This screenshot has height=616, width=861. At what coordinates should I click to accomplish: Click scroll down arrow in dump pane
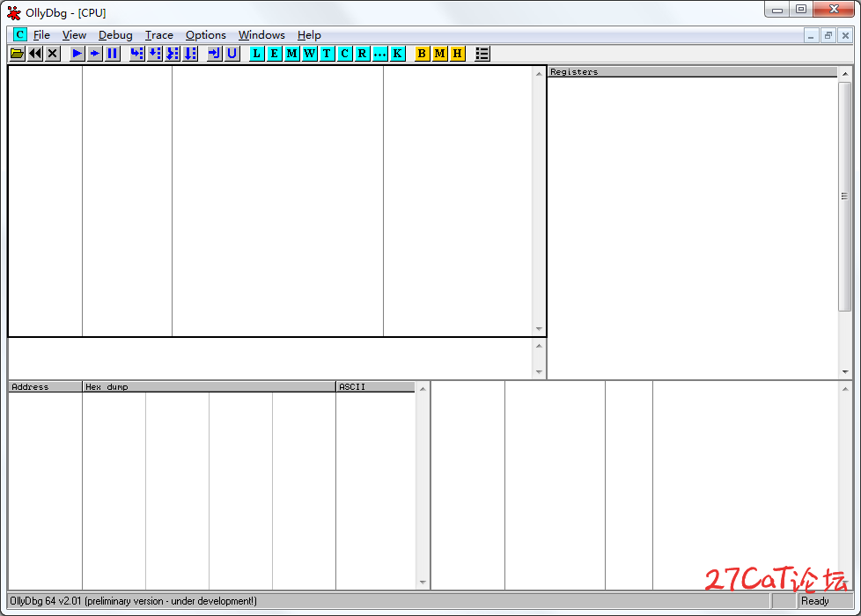[423, 583]
